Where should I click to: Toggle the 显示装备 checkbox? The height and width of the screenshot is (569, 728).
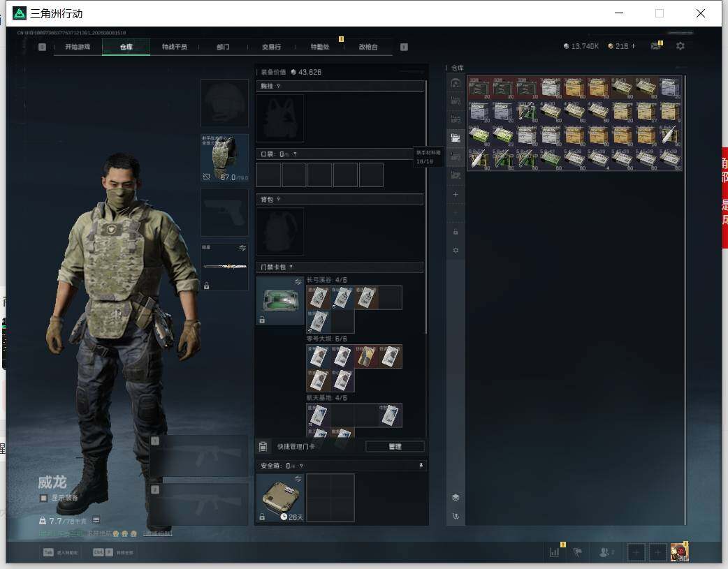(43, 498)
